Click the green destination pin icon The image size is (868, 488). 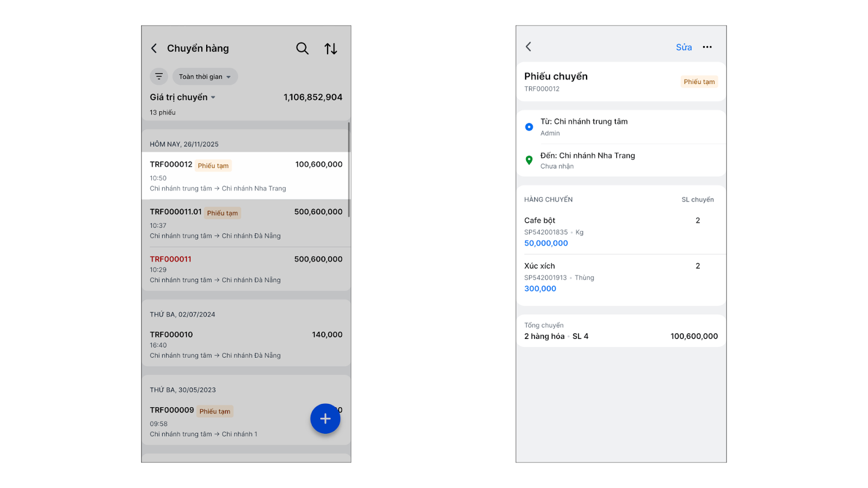coord(529,160)
